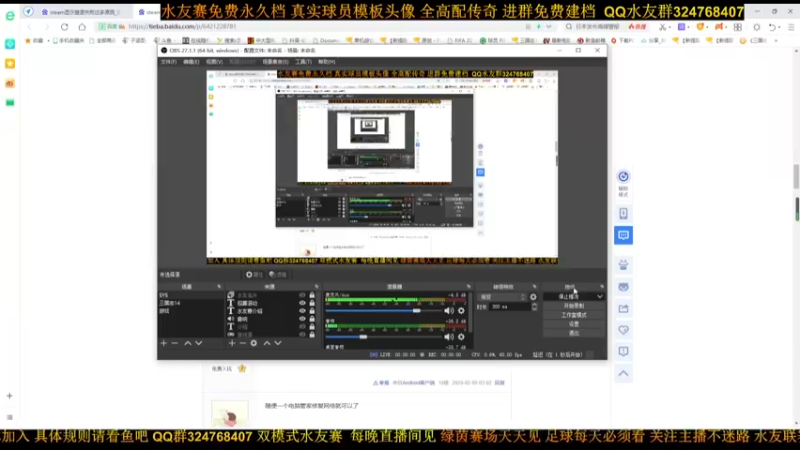Move the selected scene up
Image resolution: width=800 pixels, height=450 pixels.
(x=188, y=343)
